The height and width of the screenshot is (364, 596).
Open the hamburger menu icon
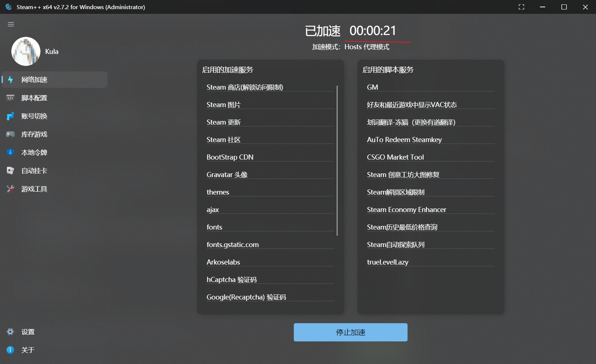tap(11, 24)
